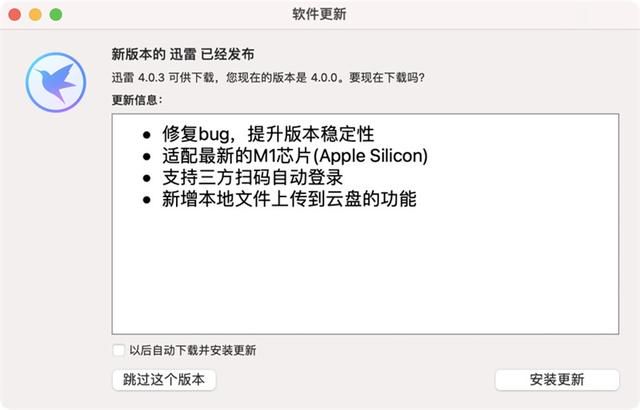Click the 跳过这个版本 button
Viewport: 640px width, 410px height.
tap(164, 380)
